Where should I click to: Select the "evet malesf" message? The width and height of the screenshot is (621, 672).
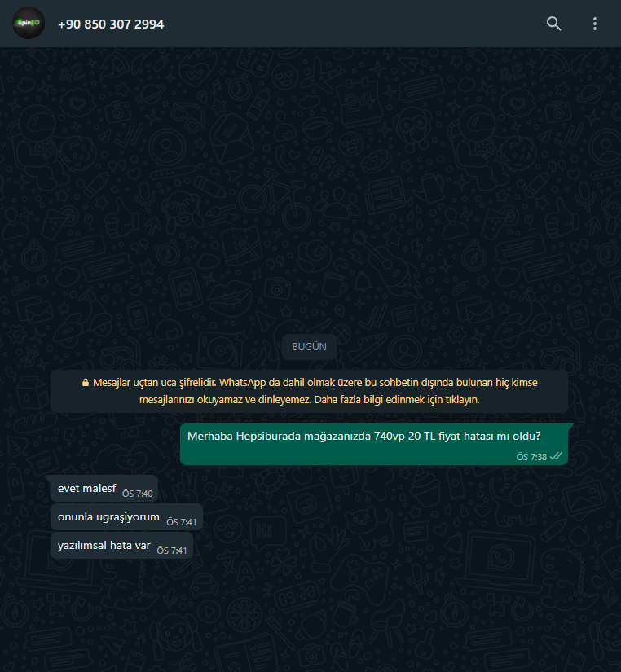click(x=104, y=489)
